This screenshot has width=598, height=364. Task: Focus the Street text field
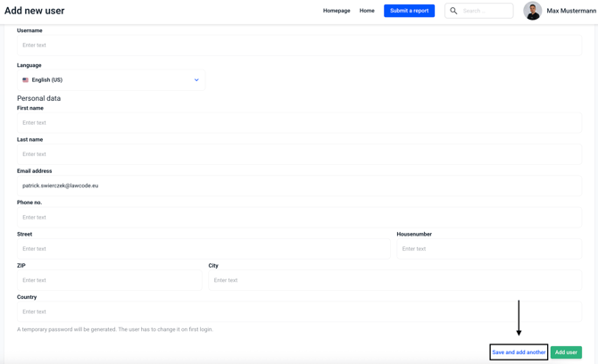[203, 249]
